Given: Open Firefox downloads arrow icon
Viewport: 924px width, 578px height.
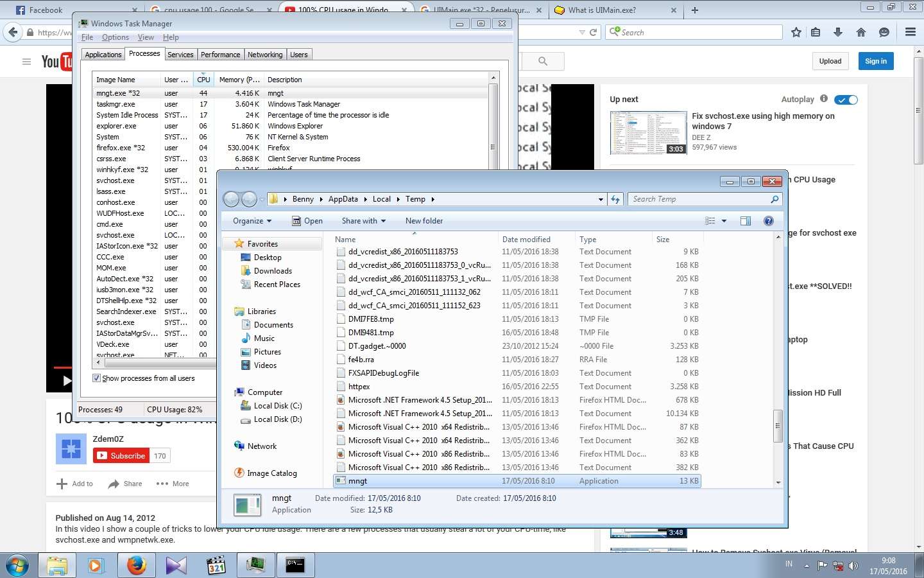Looking at the screenshot, I should (838, 32).
